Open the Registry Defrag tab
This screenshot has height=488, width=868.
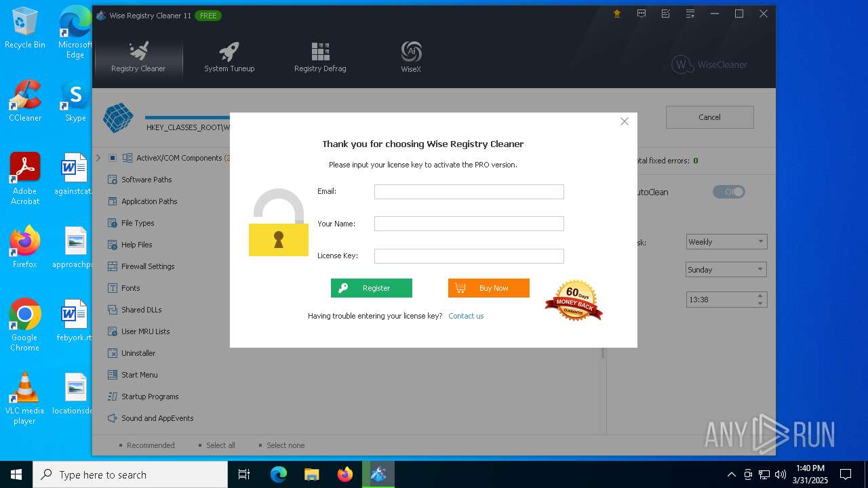[320, 57]
